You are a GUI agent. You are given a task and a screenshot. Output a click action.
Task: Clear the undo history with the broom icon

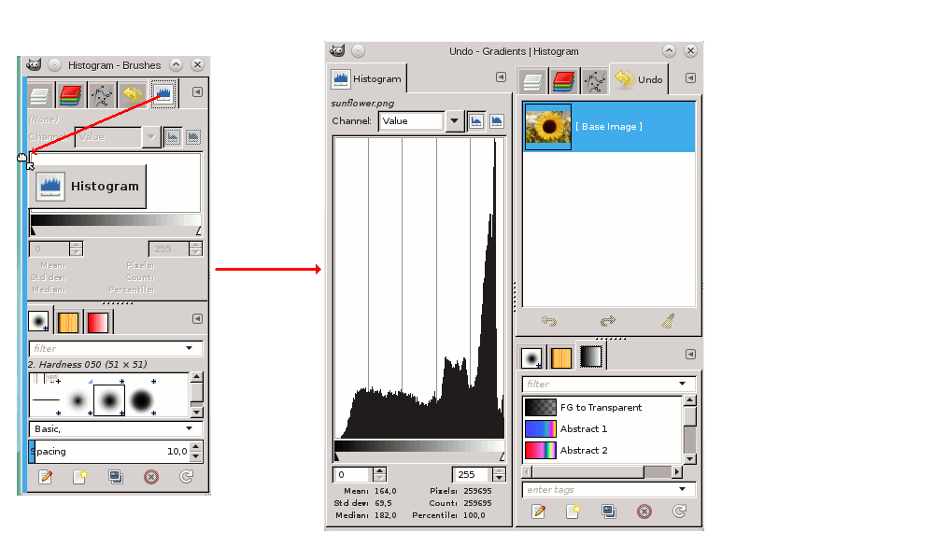coord(668,321)
